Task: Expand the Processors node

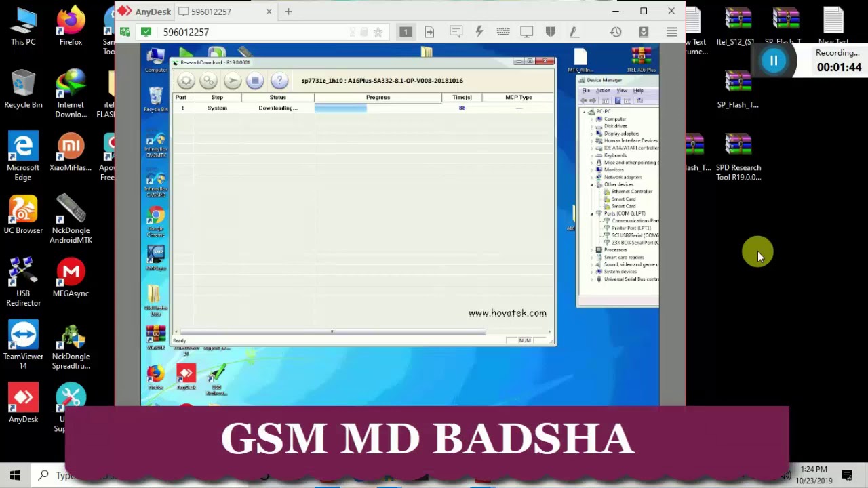Action: 592,250
